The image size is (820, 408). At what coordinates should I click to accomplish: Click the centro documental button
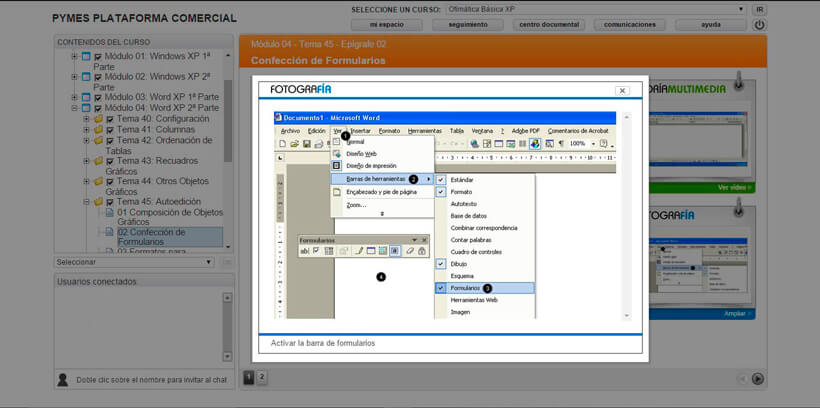pos(549,25)
